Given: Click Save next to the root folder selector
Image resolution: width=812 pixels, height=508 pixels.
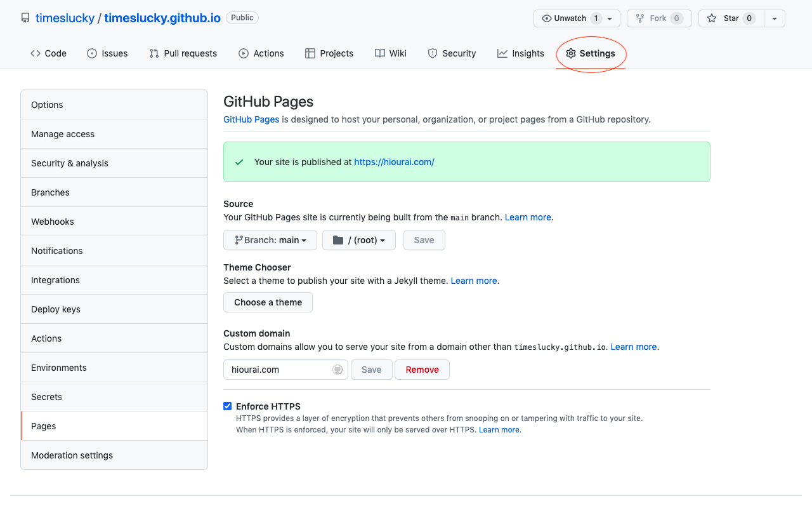Looking at the screenshot, I should [424, 240].
